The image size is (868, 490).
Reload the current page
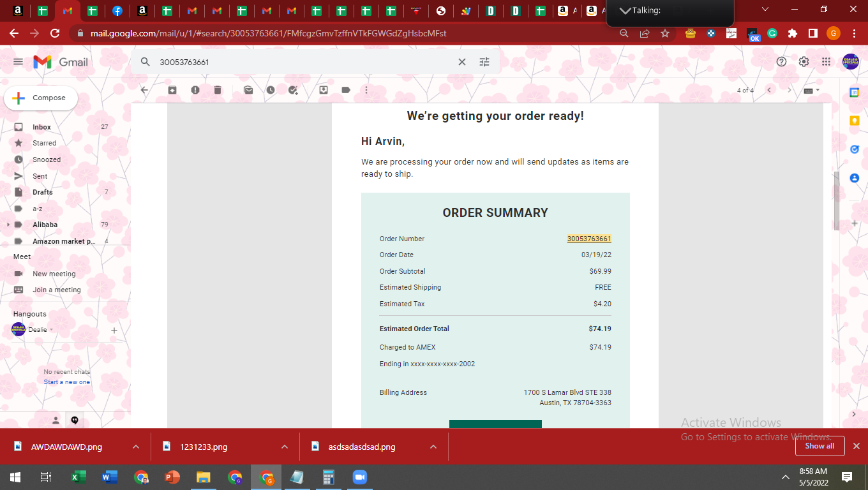[x=55, y=33]
